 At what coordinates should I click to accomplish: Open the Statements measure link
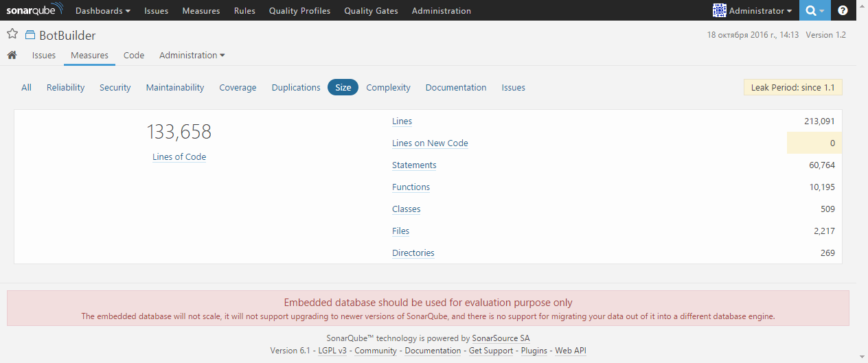coord(414,165)
